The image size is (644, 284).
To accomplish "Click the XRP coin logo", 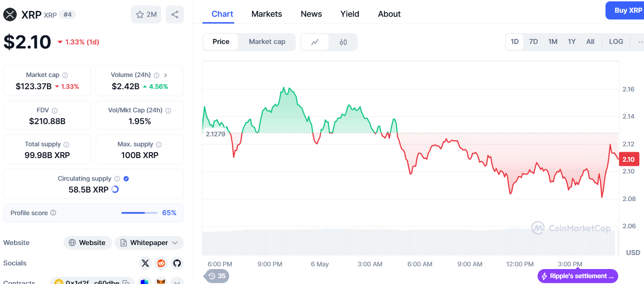I will coord(10,14).
